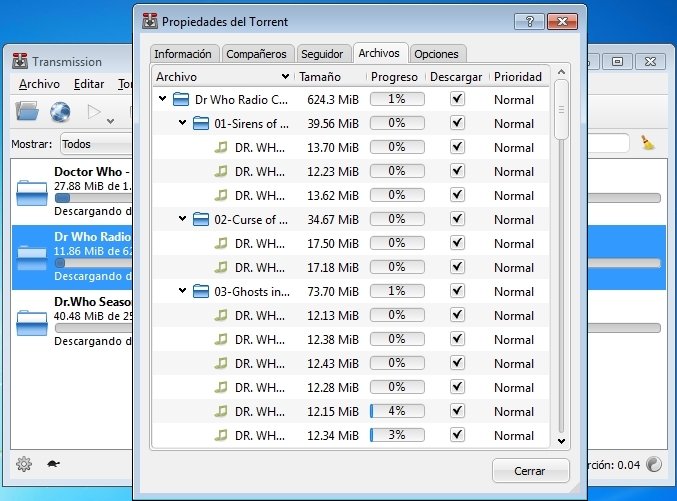Click the 3% progress bar of 12.34 MiB file
This screenshot has height=501, width=677.
coord(397,435)
